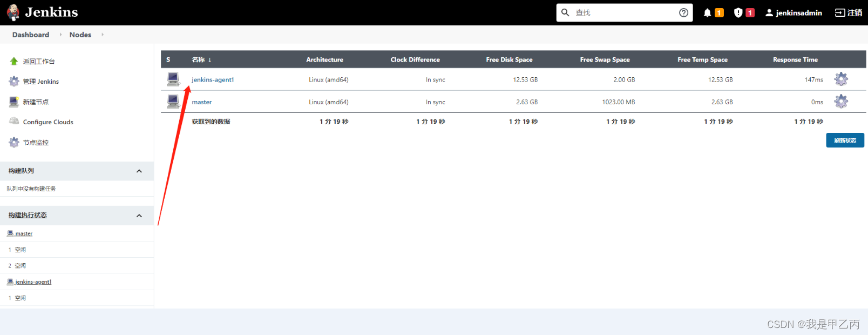This screenshot has height=335, width=868.
Task: Select 返回工作台 in sidebar
Action: click(39, 61)
